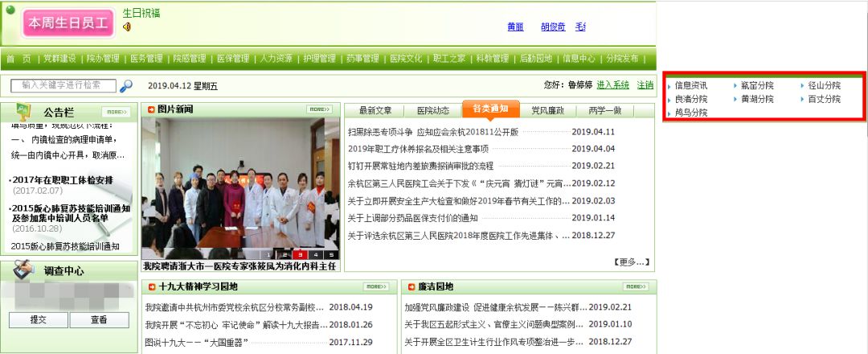The width and height of the screenshot is (868, 354).
Task: Open 医院文化 menu item
Action: 406,58
